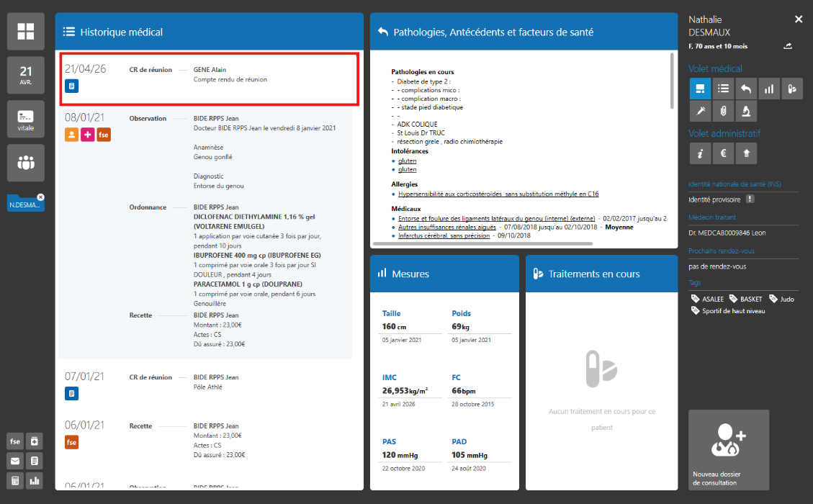Click the pill treatments icon in Volet médical
The height and width of the screenshot is (504, 813).
(x=792, y=89)
